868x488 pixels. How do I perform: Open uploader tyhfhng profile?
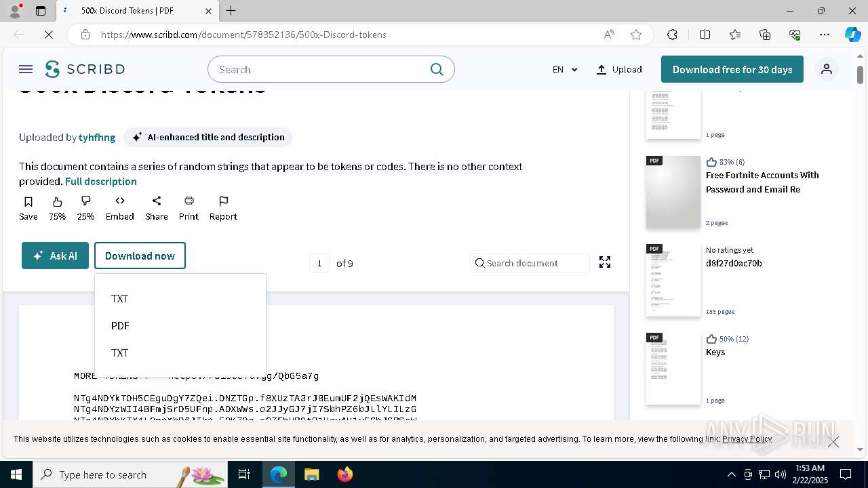coord(97,137)
